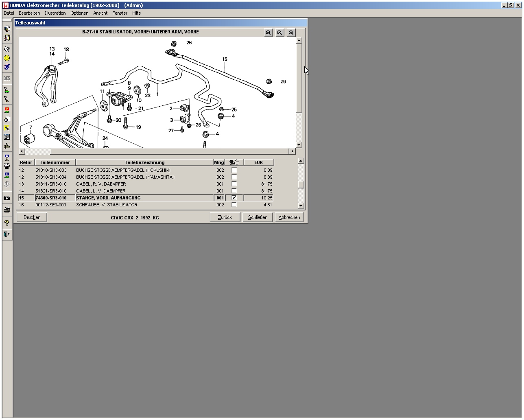The height and width of the screenshot is (420, 524).
Task: Click the exit door icon in toolbar
Action: tap(7, 234)
